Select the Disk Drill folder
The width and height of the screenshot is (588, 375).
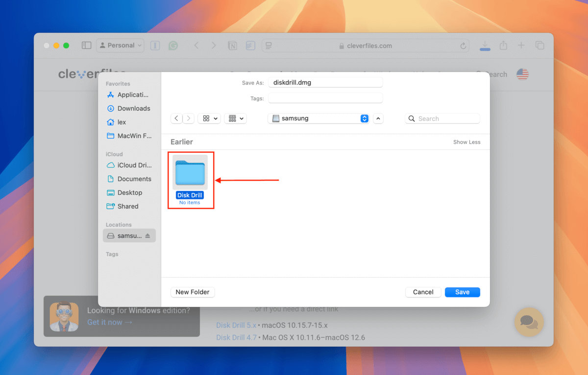point(190,181)
